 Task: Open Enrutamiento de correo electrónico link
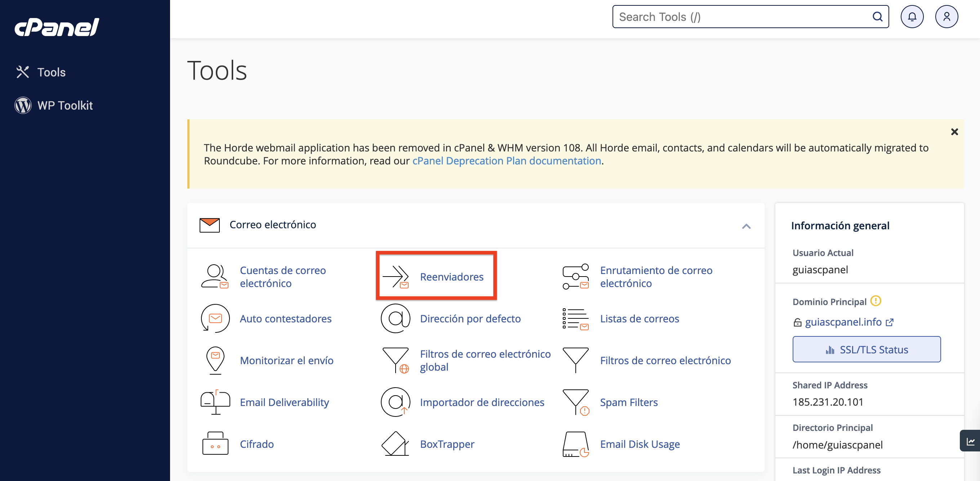[x=656, y=277]
